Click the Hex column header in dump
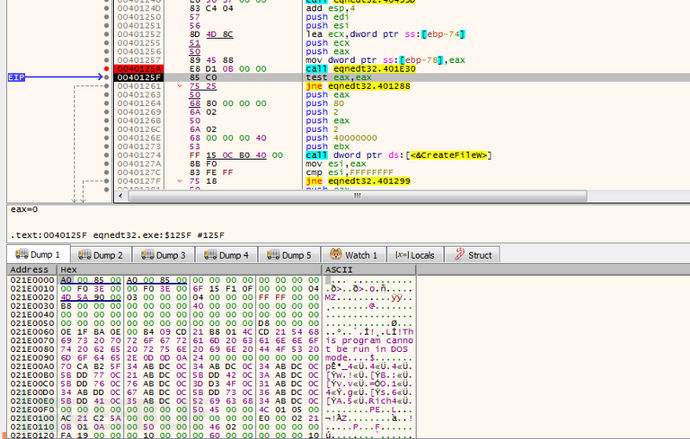This screenshot has height=439, width=690. (190, 270)
